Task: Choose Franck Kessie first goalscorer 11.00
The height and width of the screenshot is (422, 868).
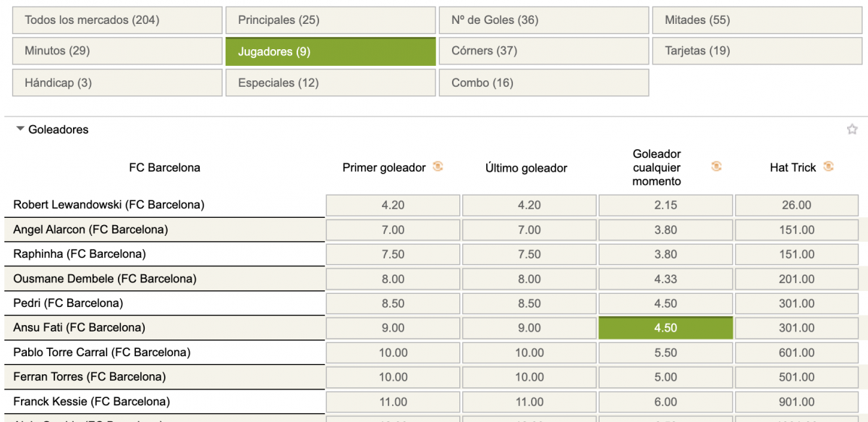Action: coord(393,402)
